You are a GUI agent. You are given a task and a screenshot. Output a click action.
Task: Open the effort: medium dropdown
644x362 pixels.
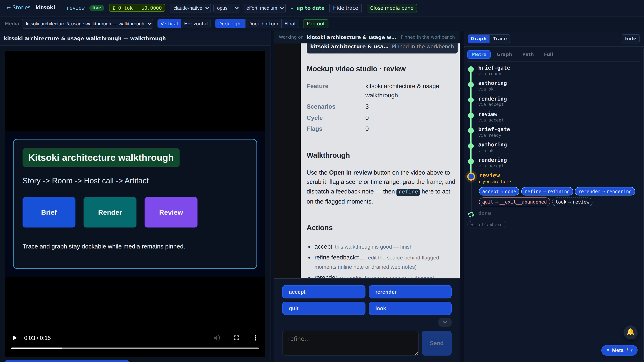[x=264, y=8]
